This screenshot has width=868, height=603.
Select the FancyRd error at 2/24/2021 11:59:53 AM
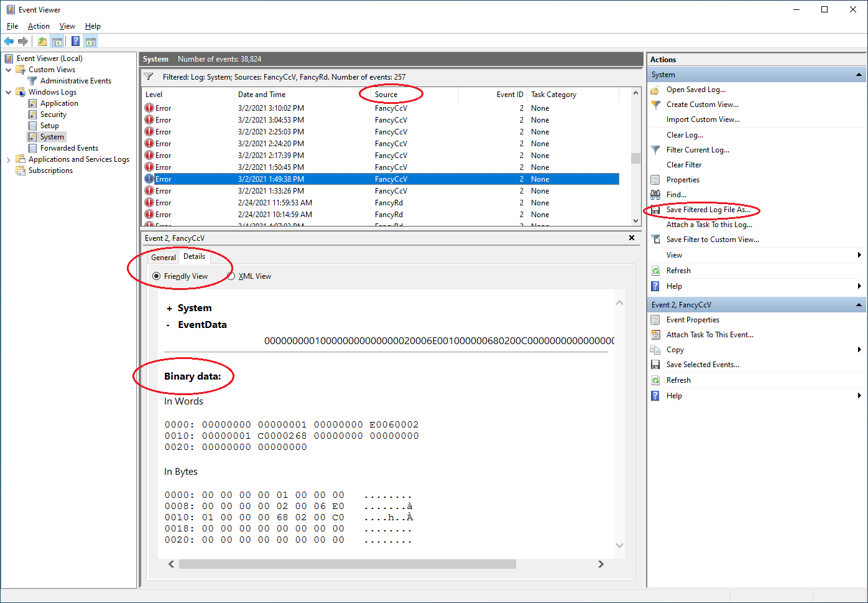(x=381, y=203)
